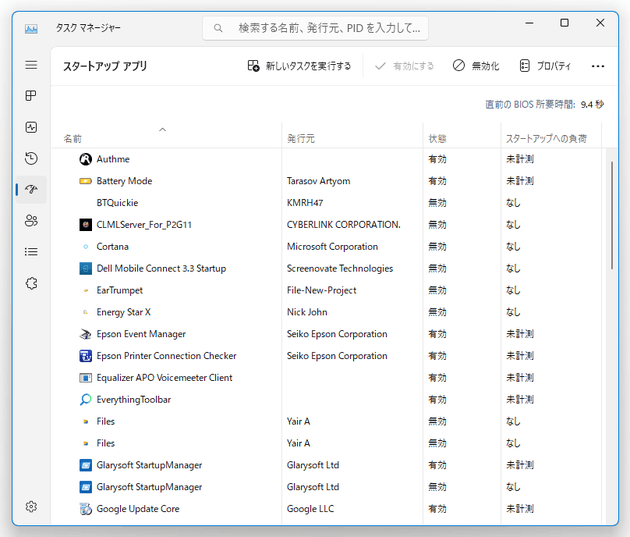Click the EarTrumpet icon
The width and height of the screenshot is (630, 537).
coord(86,290)
